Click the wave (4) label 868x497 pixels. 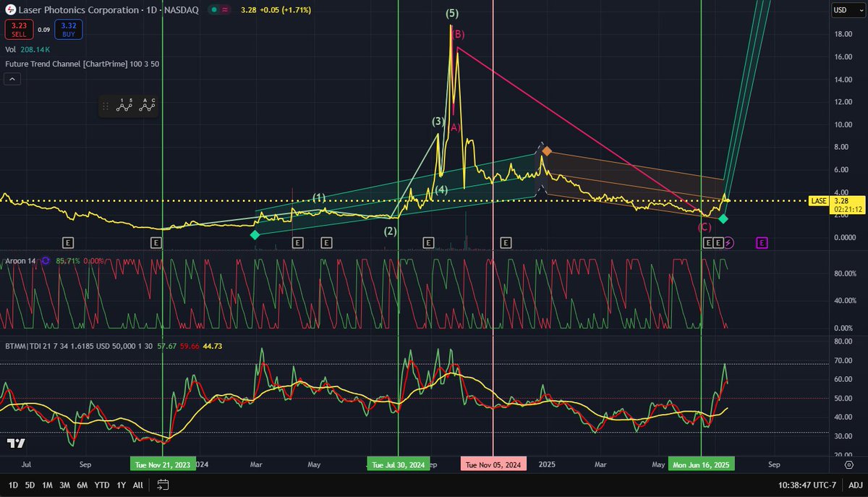tap(442, 190)
